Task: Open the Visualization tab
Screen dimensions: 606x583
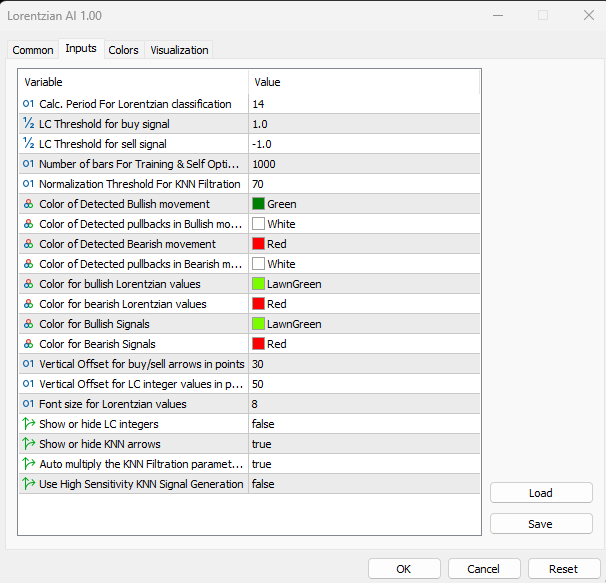Action: tap(179, 50)
